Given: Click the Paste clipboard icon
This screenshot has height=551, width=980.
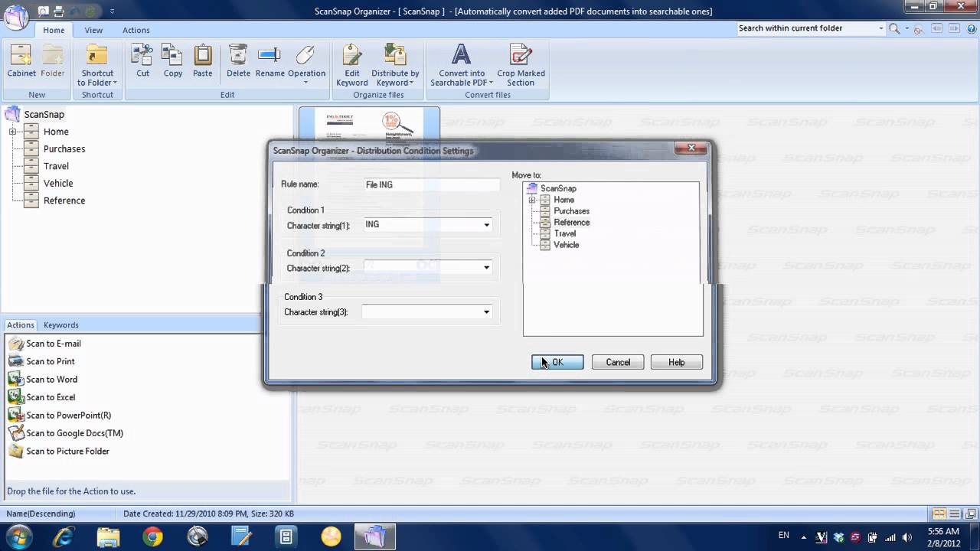Looking at the screenshot, I should 203,56.
